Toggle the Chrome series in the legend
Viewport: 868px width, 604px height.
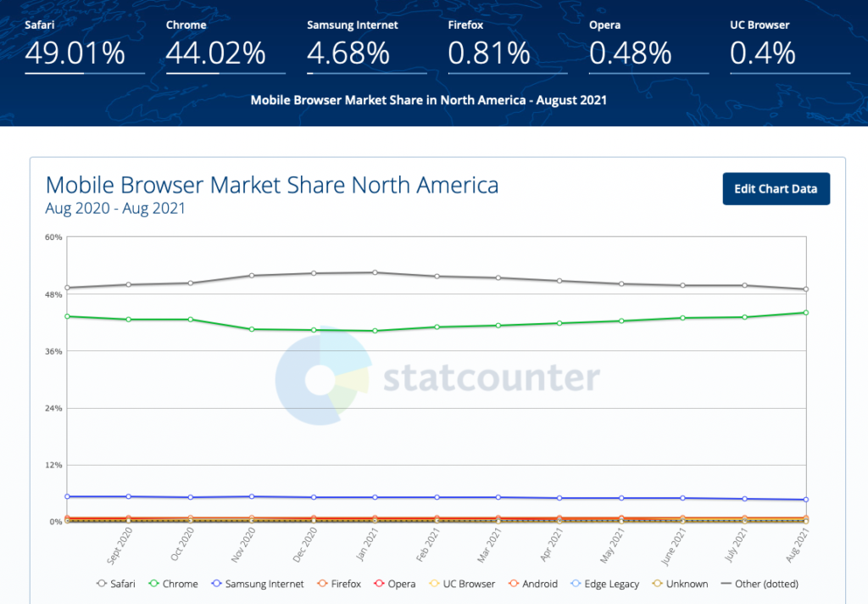173,584
